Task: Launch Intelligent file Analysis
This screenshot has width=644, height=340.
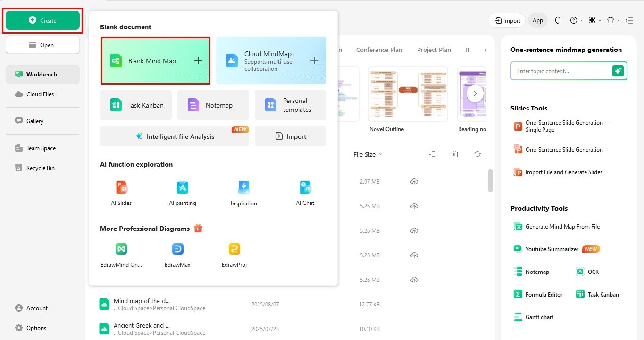Action: (175, 136)
